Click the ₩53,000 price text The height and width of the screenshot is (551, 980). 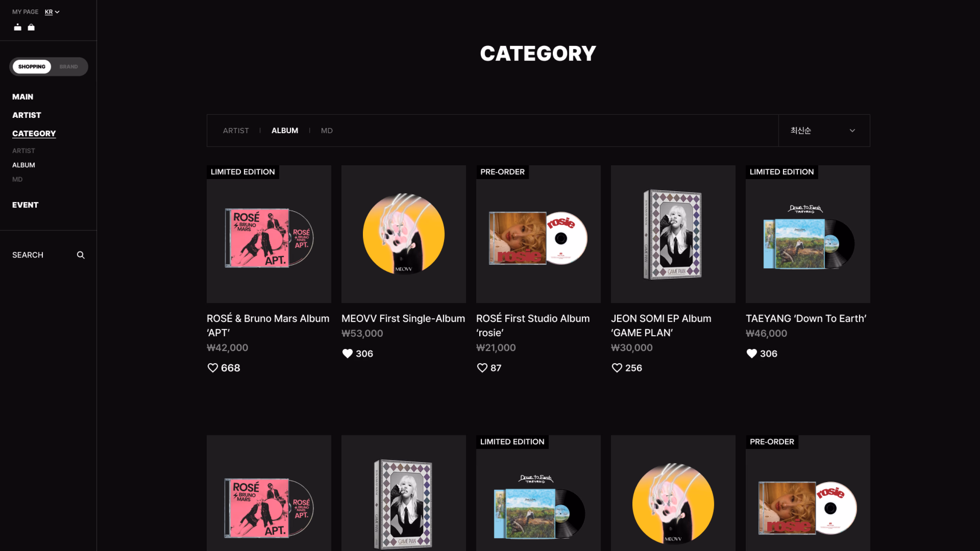point(362,333)
